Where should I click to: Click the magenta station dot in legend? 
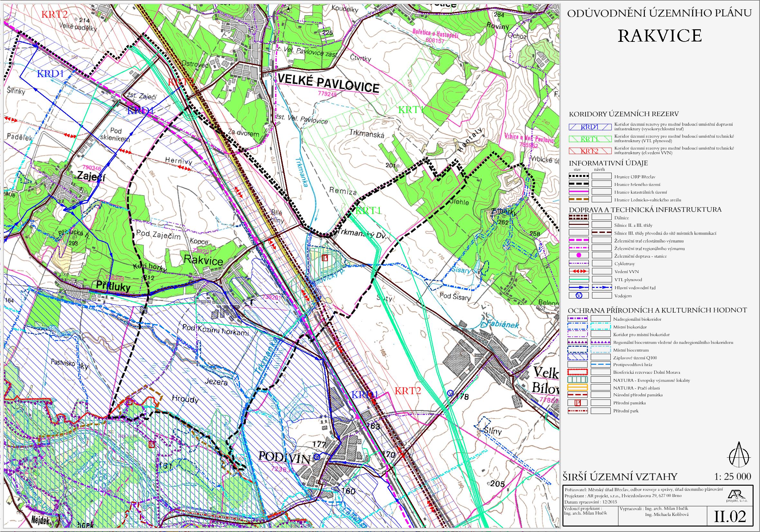[x=579, y=255]
